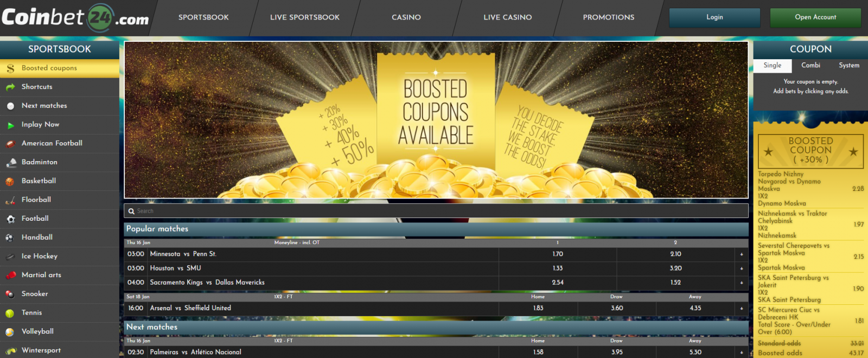Select Houston odds 1.33
The image size is (868, 358).
point(558,268)
